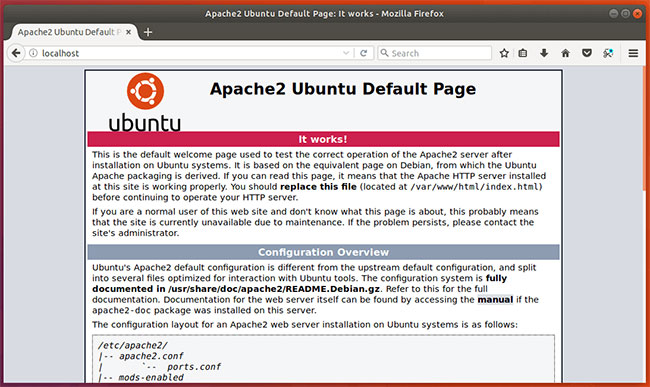Click the Ubuntu logo image

tap(145, 102)
